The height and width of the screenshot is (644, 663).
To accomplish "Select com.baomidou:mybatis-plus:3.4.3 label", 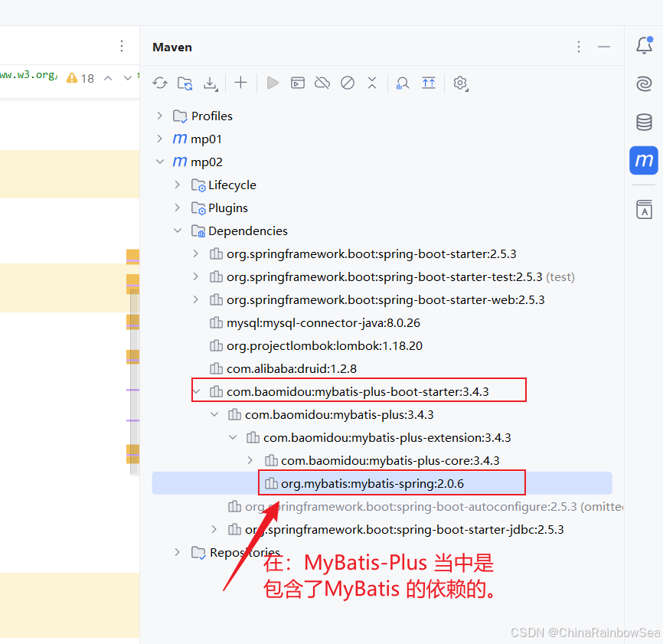I will 339,415.
